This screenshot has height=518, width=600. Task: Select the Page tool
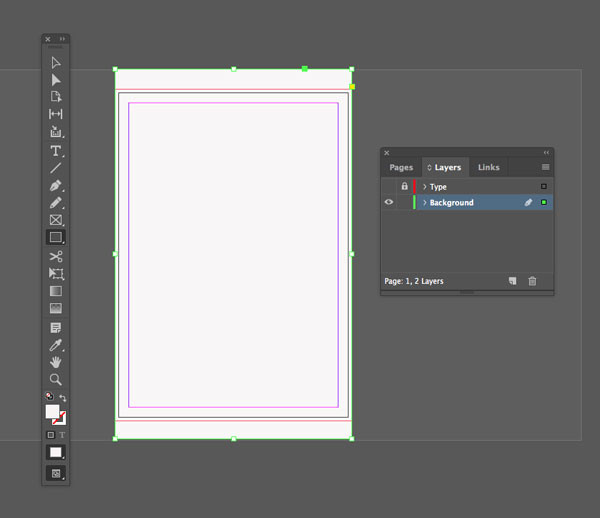click(56, 96)
